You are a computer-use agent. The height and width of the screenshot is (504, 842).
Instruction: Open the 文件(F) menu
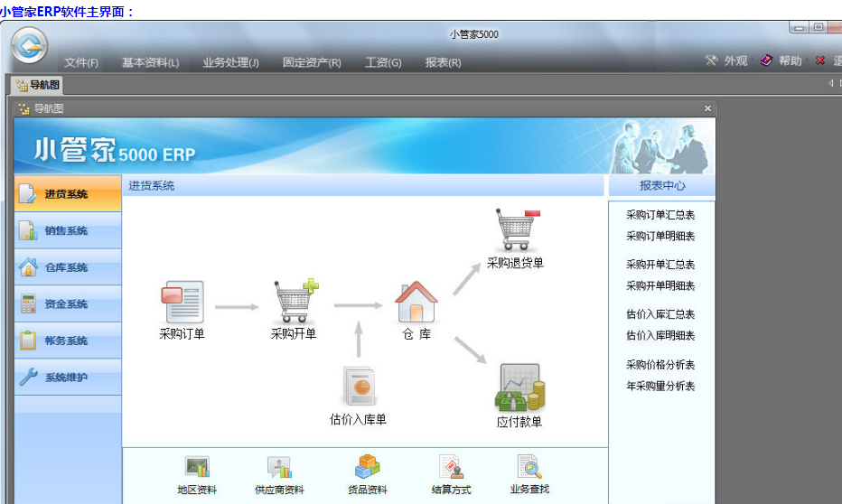point(81,62)
